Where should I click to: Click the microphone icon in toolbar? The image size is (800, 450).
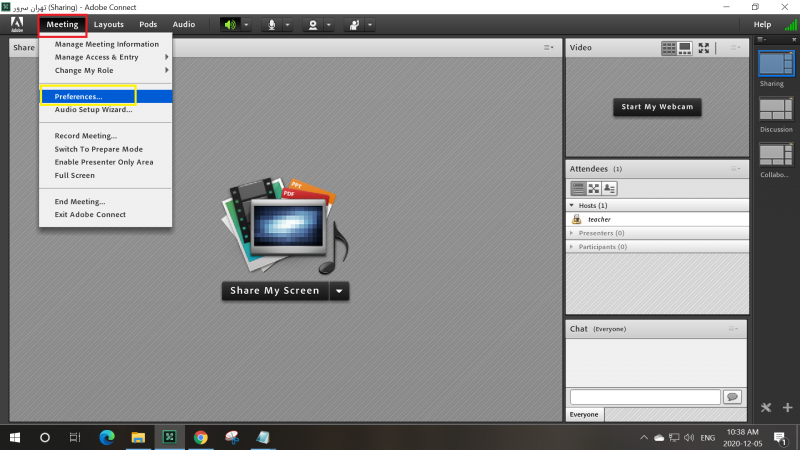point(271,24)
